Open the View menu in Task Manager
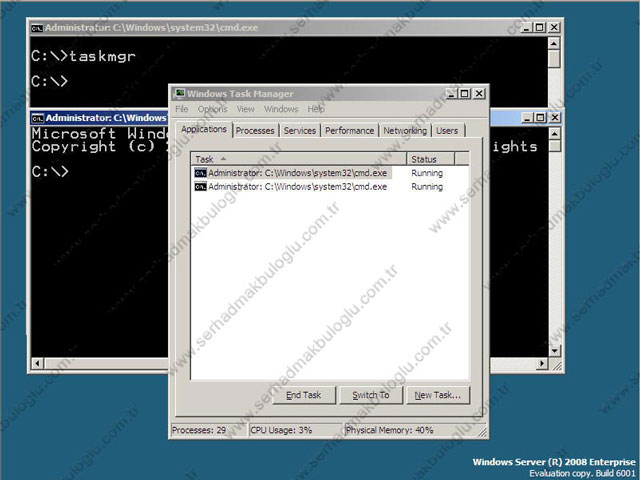Viewport: 640px width, 480px height. (x=245, y=109)
